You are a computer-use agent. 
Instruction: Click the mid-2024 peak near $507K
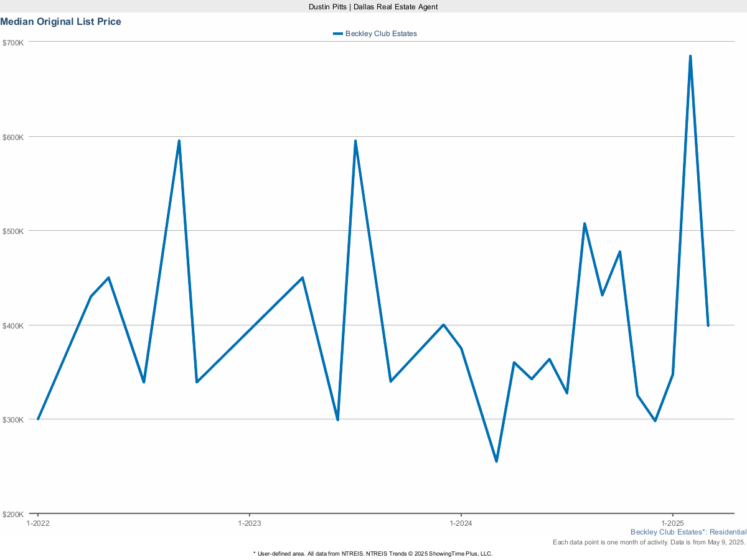(x=585, y=223)
